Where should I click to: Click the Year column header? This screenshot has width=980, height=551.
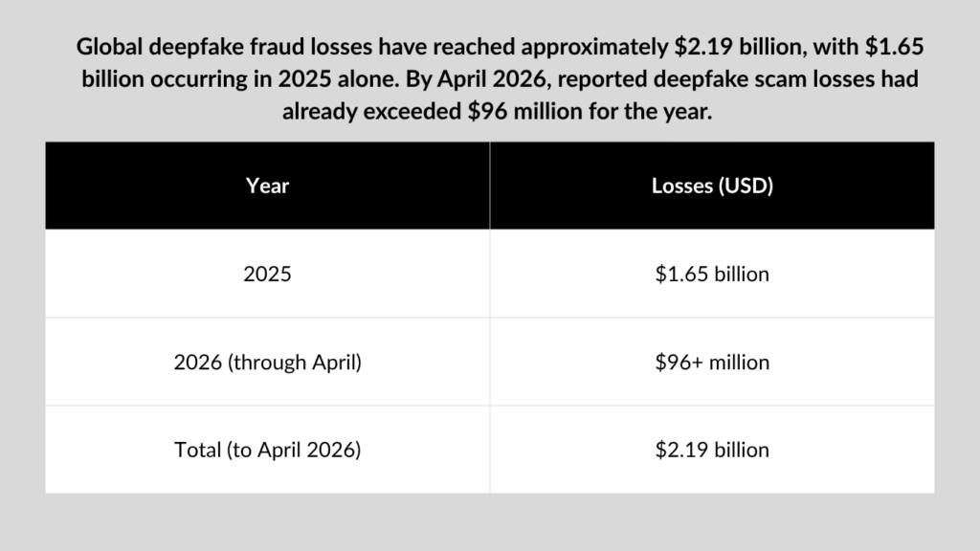click(268, 186)
